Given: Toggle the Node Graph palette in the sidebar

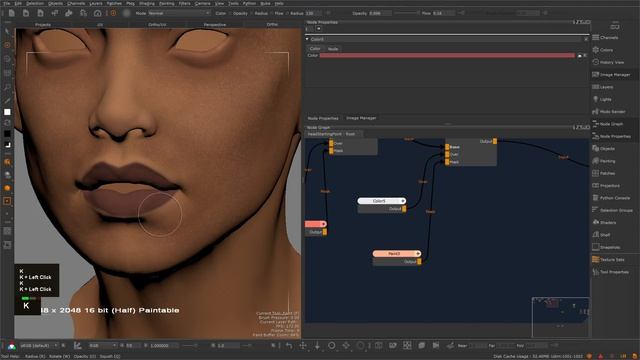Looking at the screenshot, I should click(x=608, y=124).
